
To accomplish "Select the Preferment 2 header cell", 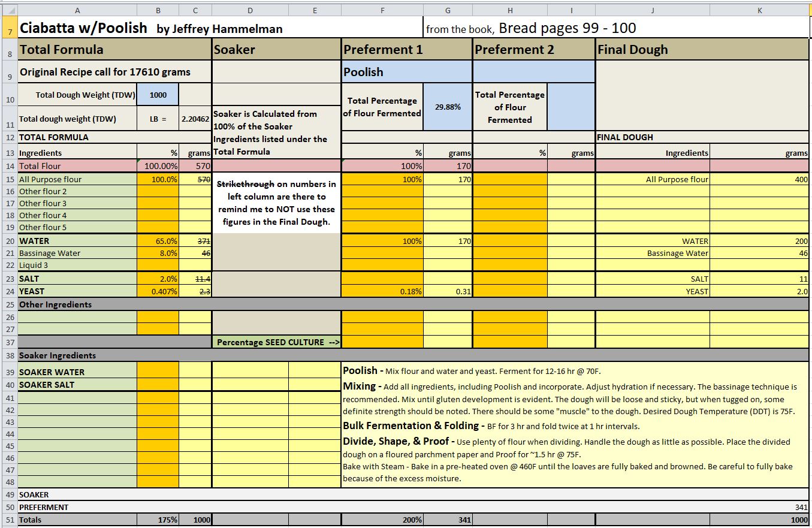I will point(533,50).
